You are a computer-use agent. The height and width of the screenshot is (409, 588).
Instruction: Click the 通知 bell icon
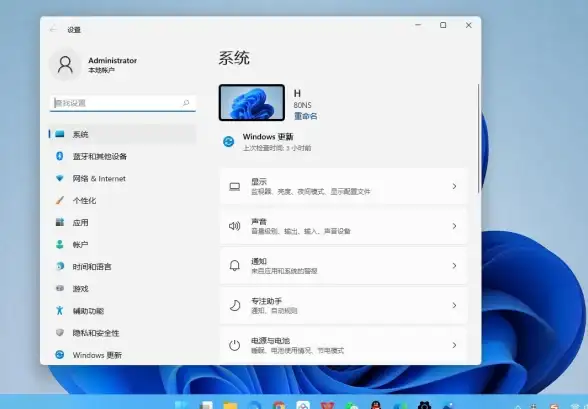click(x=234, y=266)
